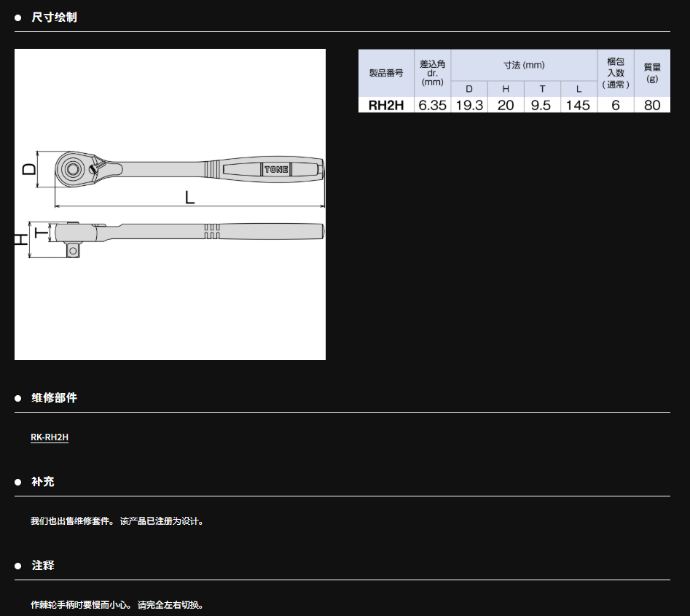Click the 145 length value in the table
690x616 pixels.
579,105
